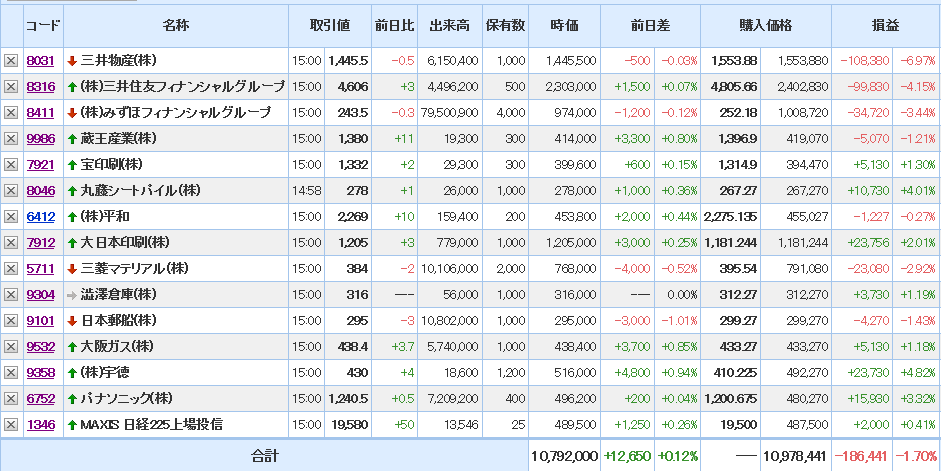Click the green up arrow beside 大阪ガス
Viewport: 941px width, 471px height.
(72, 346)
